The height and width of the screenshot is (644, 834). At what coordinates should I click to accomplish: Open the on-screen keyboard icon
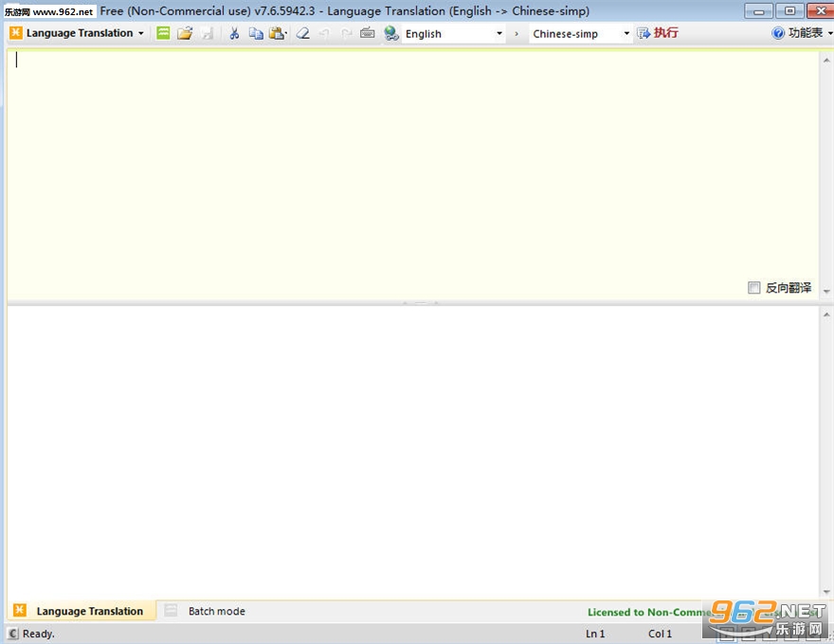(x=367, y=33)
